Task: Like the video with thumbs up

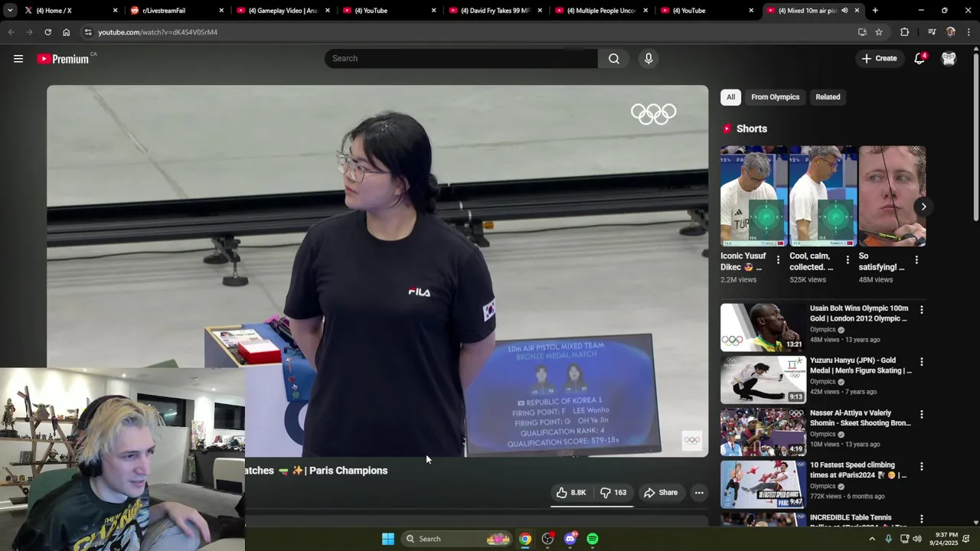Action: click(x=570, y=493)
